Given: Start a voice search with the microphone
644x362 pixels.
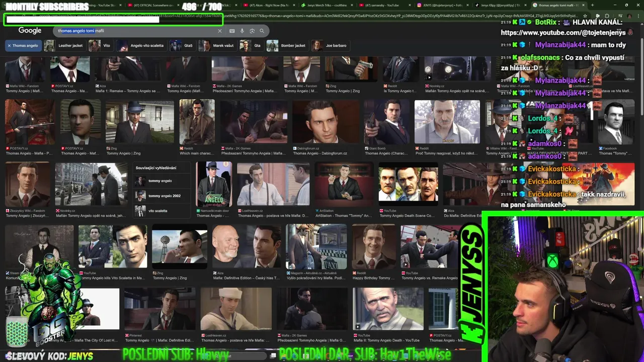Looking at the screenshot, I should tap(242, 31).
